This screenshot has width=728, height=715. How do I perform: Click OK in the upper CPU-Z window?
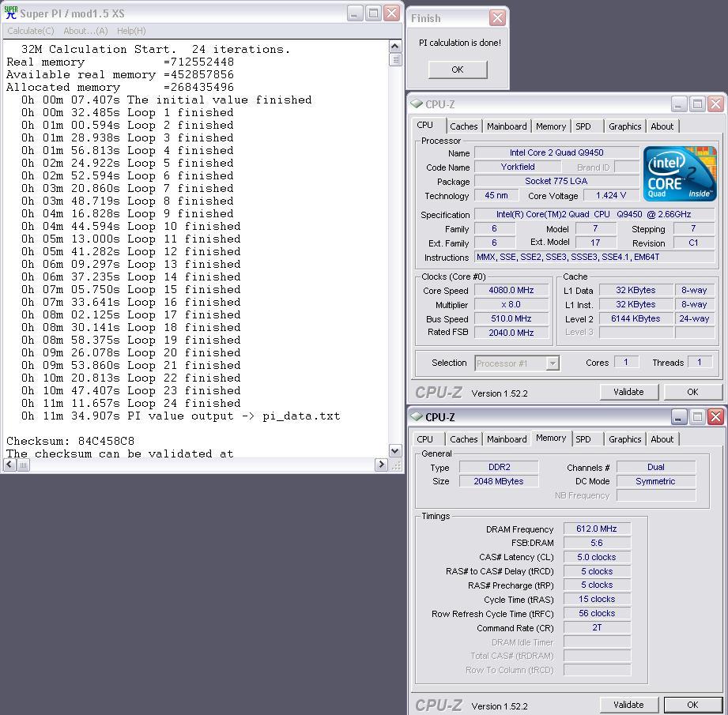click(692, 392)
